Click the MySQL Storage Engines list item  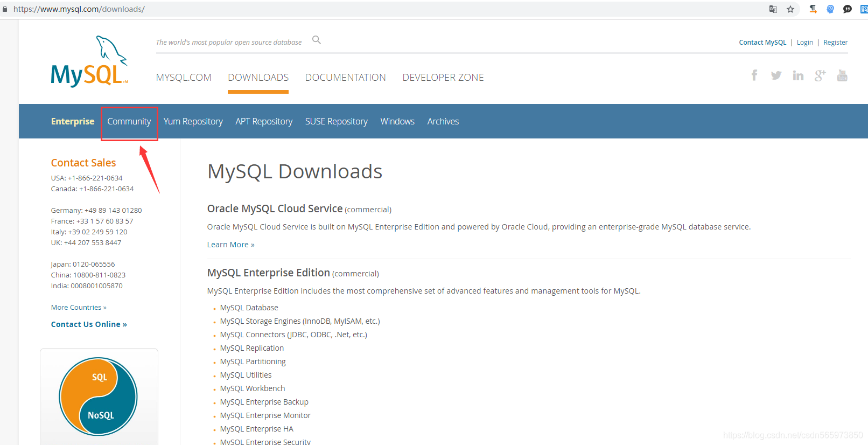[x=300, y=321]
